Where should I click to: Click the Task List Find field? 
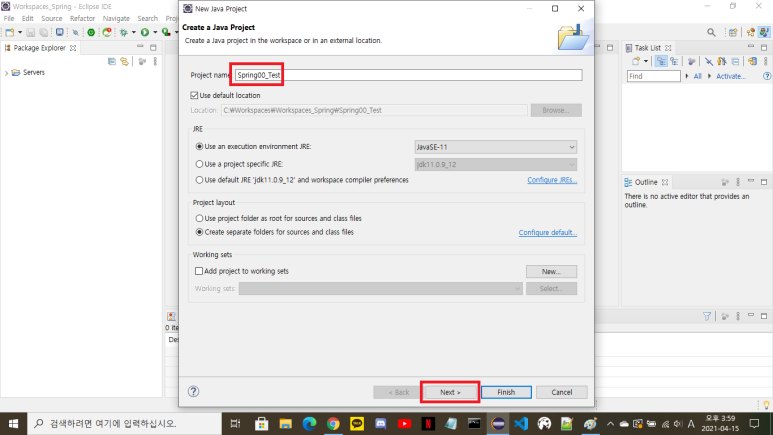click(x=654, y=76)
